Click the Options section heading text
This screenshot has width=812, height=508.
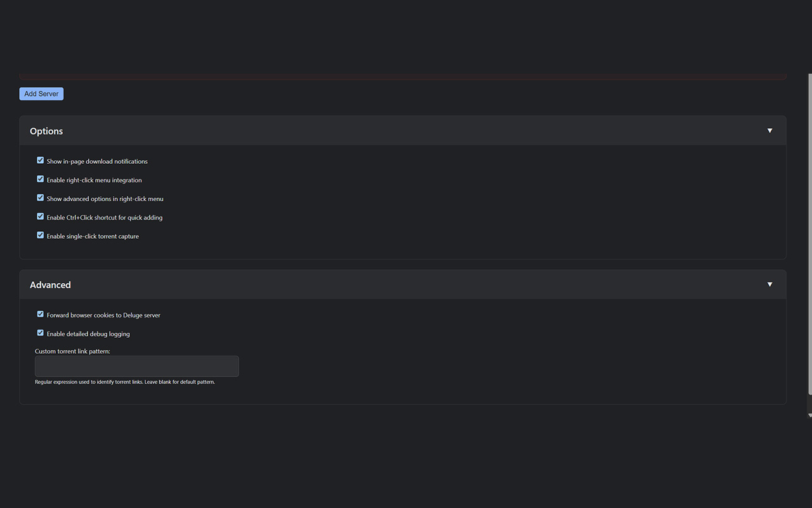point(46,131)
